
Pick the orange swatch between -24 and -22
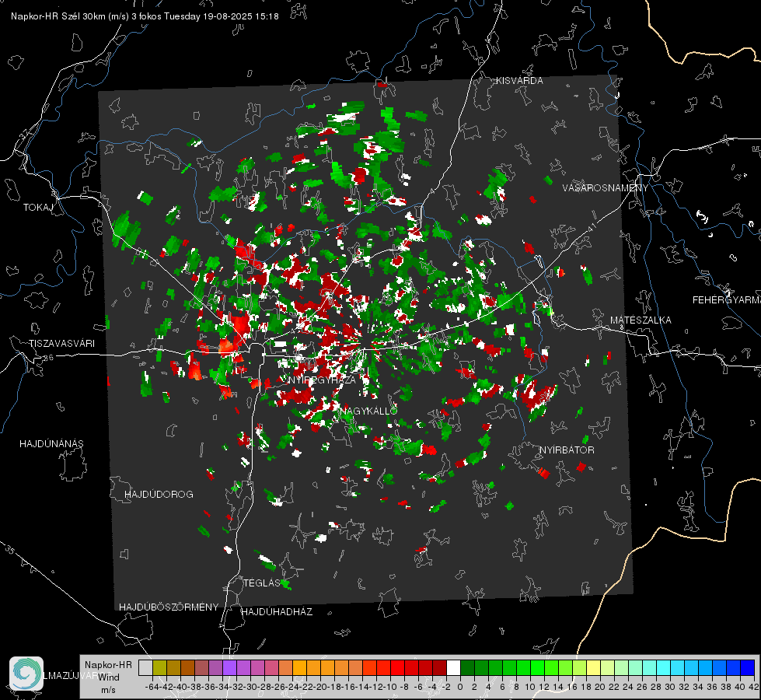coord(299,667)
